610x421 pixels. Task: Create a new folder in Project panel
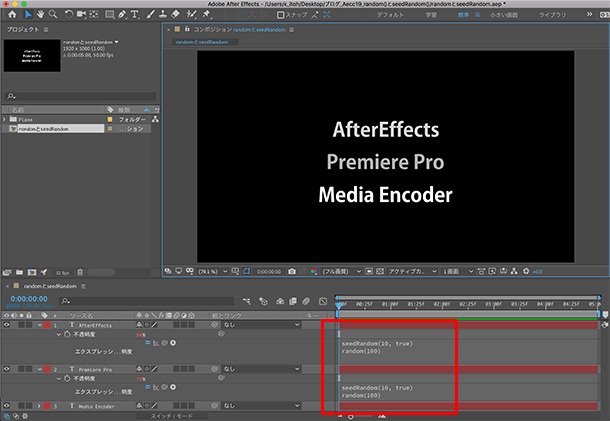[x=19, y=272]
